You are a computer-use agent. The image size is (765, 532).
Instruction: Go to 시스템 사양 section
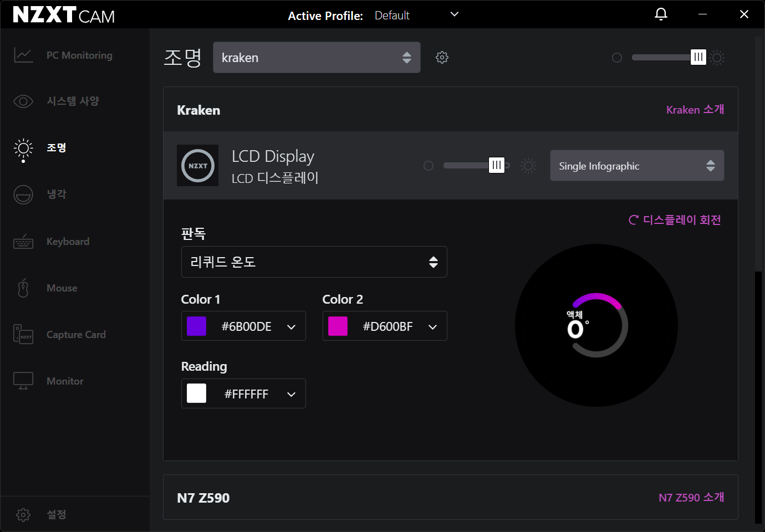point(73,101)
